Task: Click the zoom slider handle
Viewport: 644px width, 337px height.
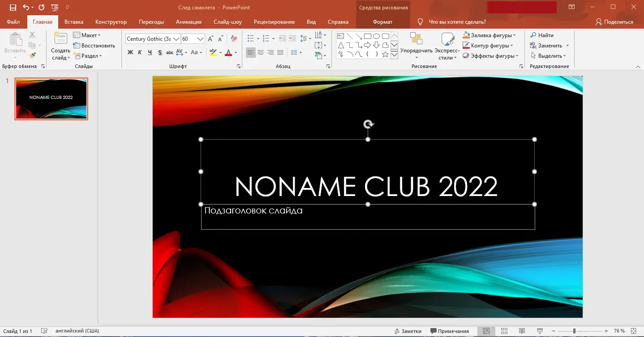Action: [574, 331]
